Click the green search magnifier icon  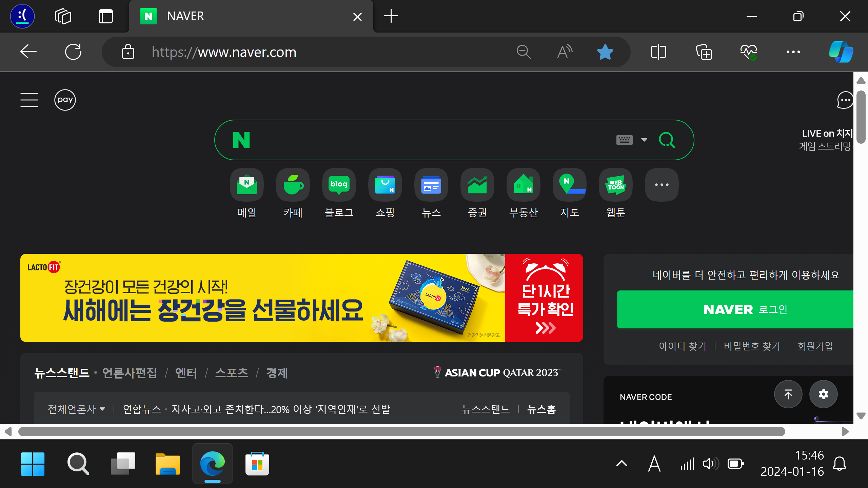tap(667, 140)
